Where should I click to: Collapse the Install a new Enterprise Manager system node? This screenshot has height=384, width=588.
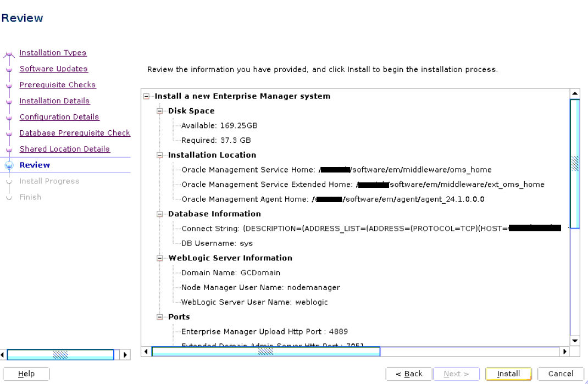(147, 96)
